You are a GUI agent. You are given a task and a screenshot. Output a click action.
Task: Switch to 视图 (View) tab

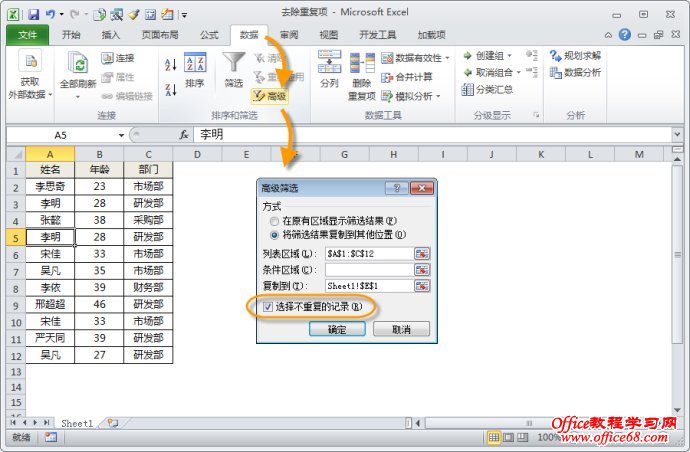point(329,35)
